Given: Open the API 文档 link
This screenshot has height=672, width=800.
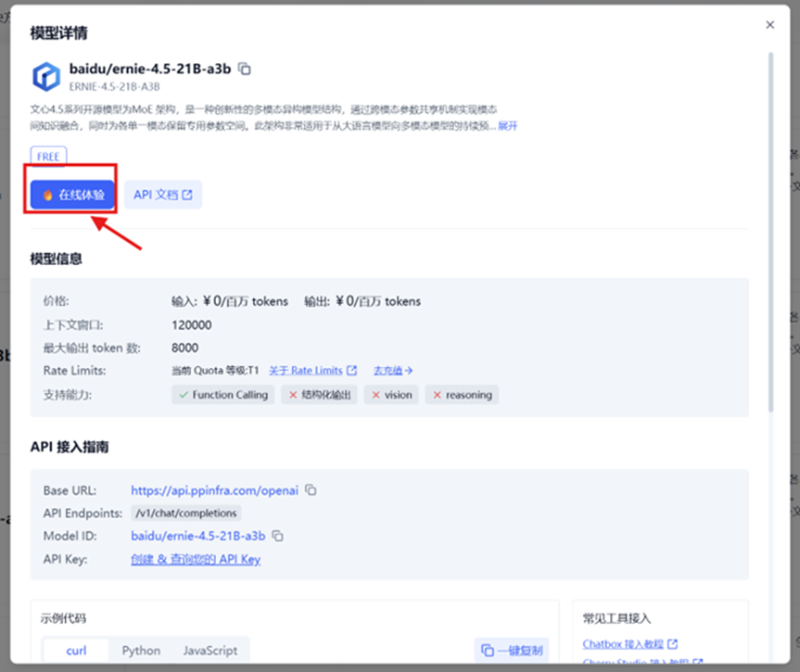Looking at the screenshot, I should click(x=163, y=195).
